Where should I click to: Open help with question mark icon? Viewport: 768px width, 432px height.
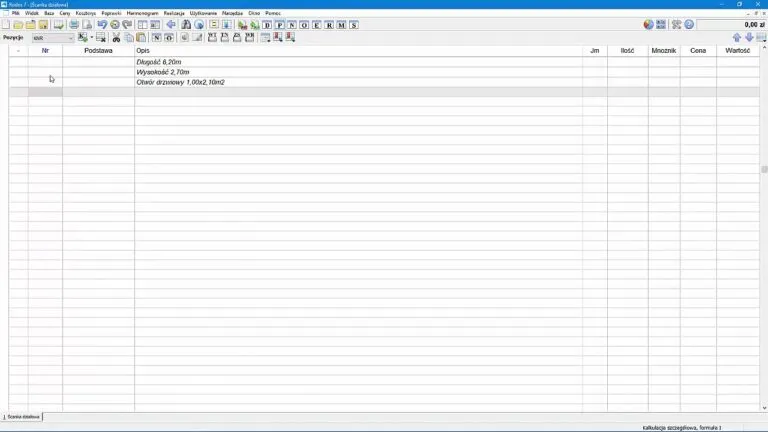tap(689, 24)
